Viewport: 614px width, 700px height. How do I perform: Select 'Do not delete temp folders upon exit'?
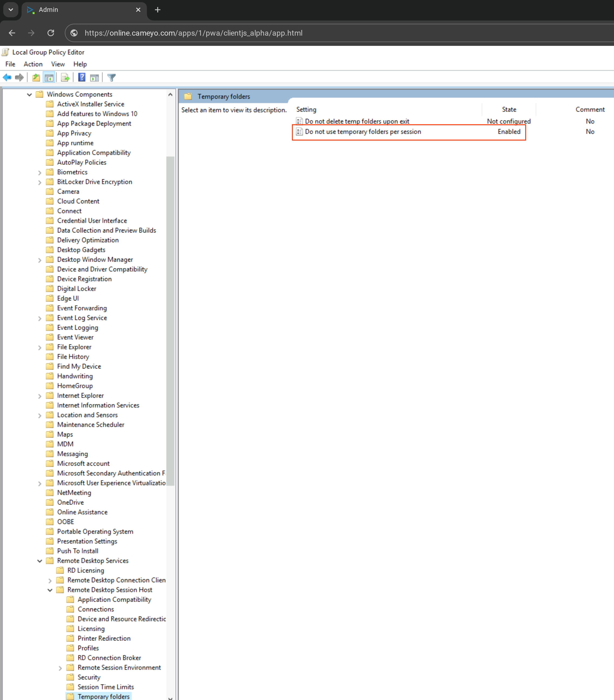point(357,121)
